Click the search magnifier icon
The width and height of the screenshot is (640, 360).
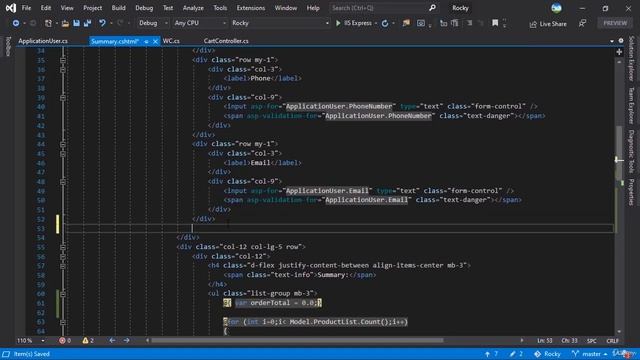click(x=433, y=8)
